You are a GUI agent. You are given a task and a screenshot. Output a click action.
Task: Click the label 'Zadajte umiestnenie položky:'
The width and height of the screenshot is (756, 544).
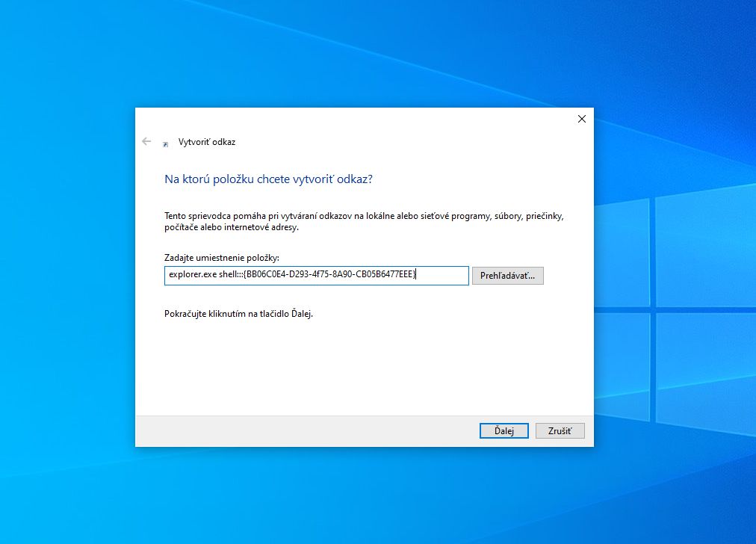pos(222,258)
